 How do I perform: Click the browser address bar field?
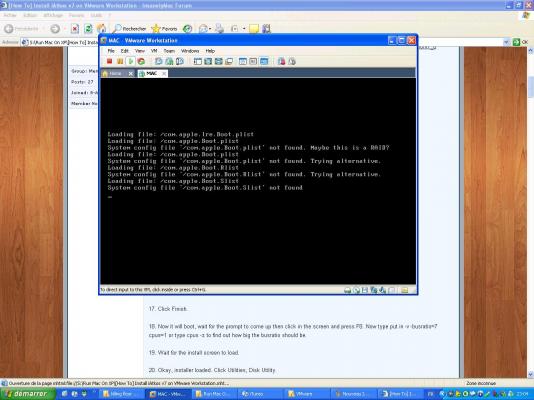[x=60, y=42]
